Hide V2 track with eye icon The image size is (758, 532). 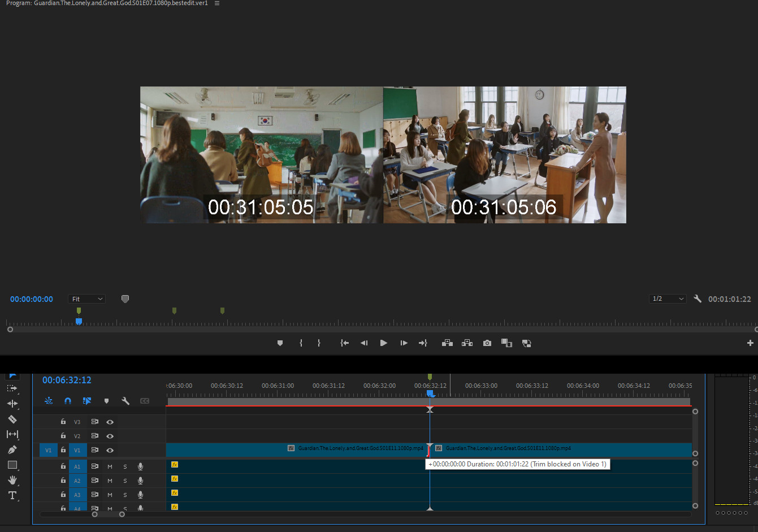[x=110, y=436]
